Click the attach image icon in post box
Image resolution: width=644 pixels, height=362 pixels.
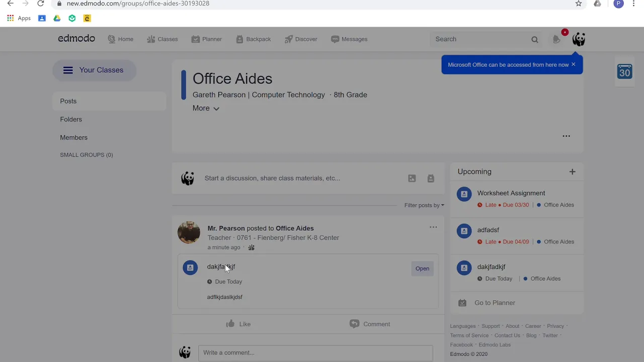[412, 178]
